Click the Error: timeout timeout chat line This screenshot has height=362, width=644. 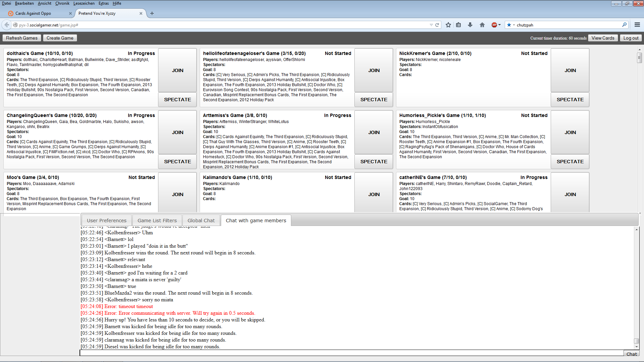coord(116,306)
